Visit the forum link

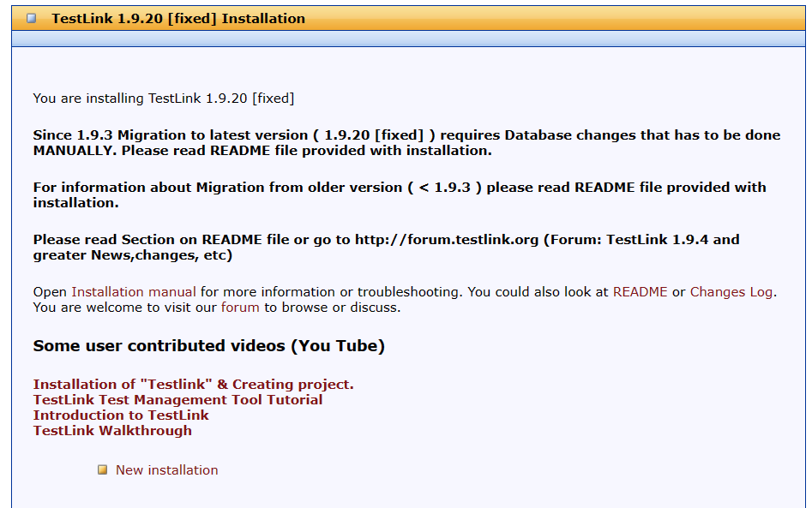pos(240,308)
